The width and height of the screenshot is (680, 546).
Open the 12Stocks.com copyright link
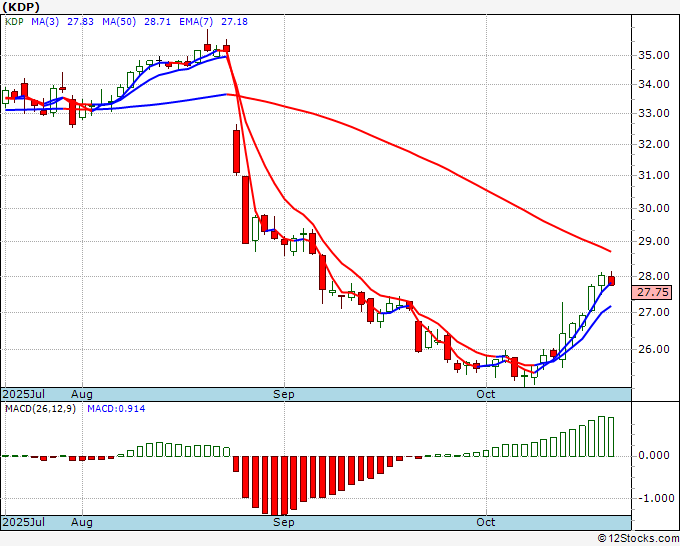coord(638,539)
